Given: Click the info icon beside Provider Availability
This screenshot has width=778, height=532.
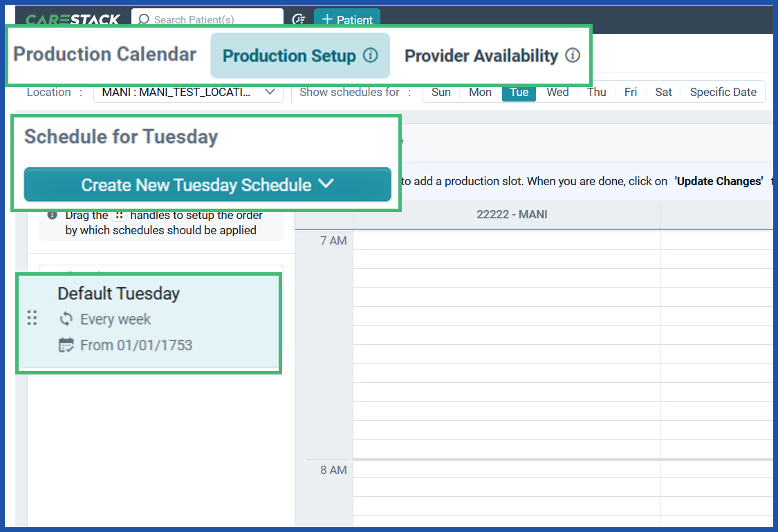Looking at the screenshot, I should coord(573,56).
